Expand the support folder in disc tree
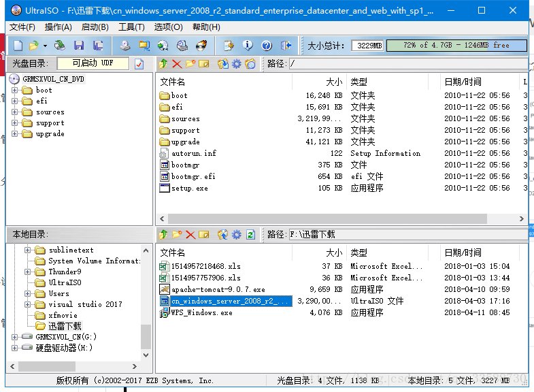 click(x=14, y=123)
